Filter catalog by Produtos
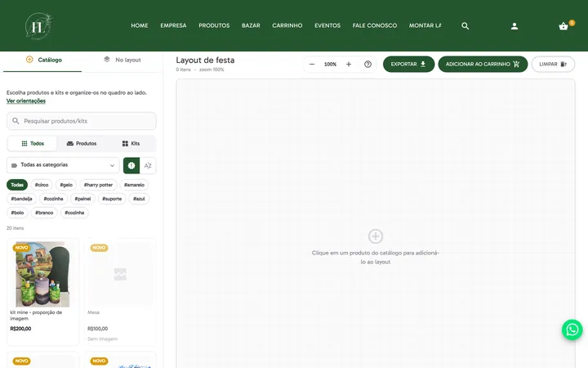588x368 pixels. (x=82, y=143)
